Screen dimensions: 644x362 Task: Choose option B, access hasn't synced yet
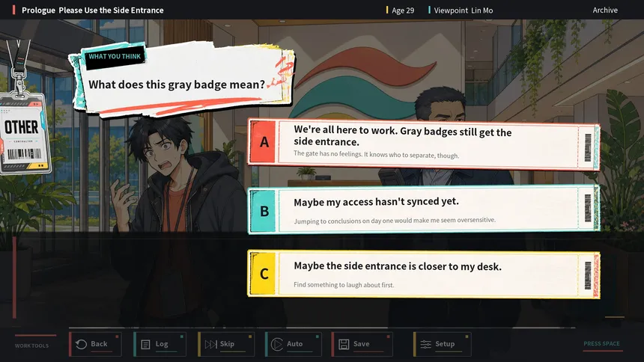tap(424, 209)
